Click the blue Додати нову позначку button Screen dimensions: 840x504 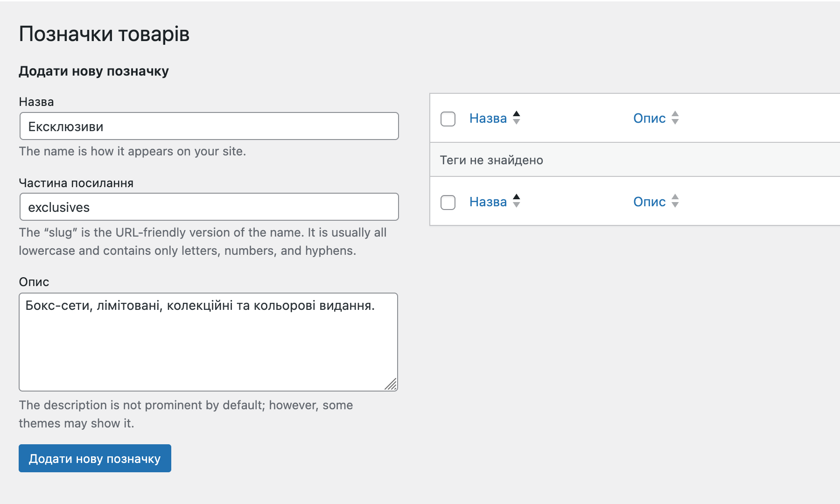[x=95, y=458]
